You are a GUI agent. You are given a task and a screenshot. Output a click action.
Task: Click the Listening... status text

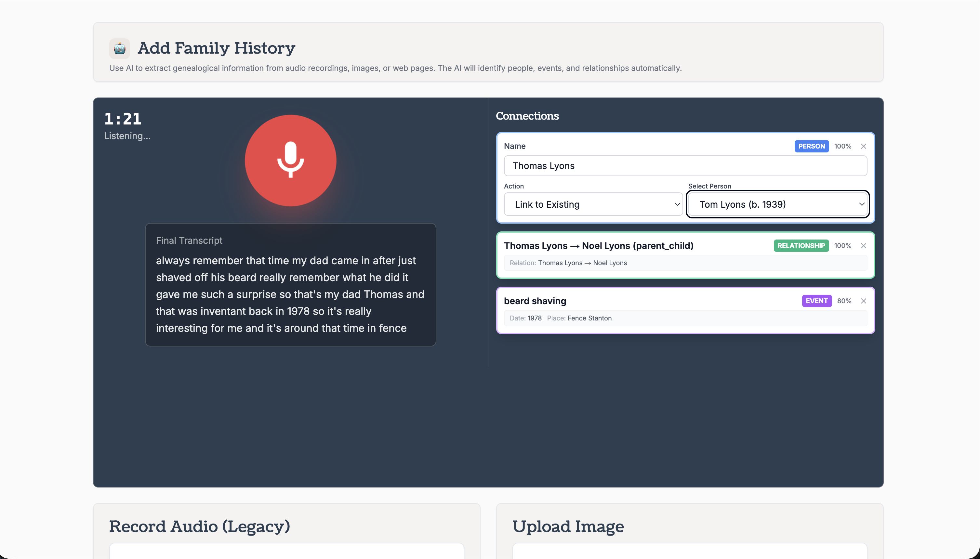[127, 136]
